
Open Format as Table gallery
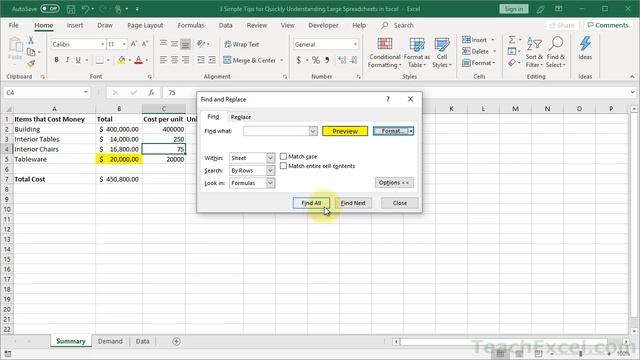[x=417, y=53]
